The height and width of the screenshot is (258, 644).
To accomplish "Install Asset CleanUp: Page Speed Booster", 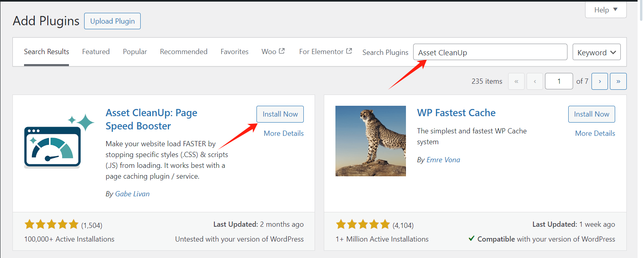I will (280, 114).
